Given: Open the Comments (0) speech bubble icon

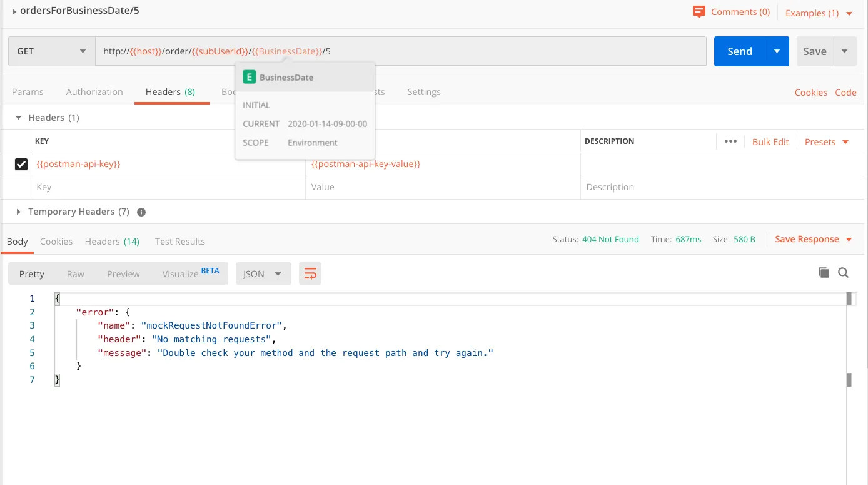Looking at the screenshot, I should click(699, 12).
